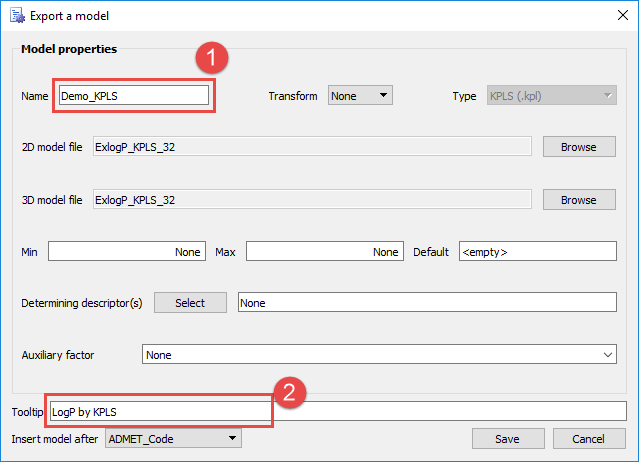Image resolution: width=639 pixels, height=462 pixels.
Task: Edit the Name field containing Demo_KPLS
Action: [x=134, y=95]
